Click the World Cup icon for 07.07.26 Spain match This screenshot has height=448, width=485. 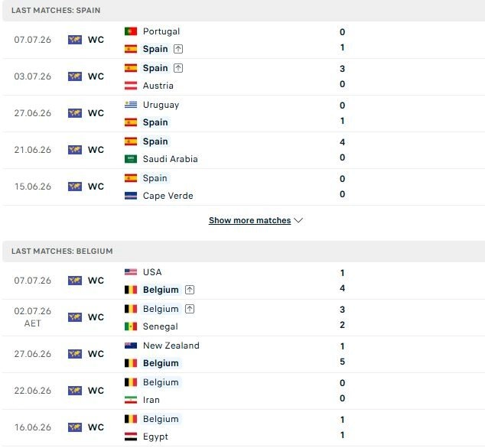tap(75, 40)
